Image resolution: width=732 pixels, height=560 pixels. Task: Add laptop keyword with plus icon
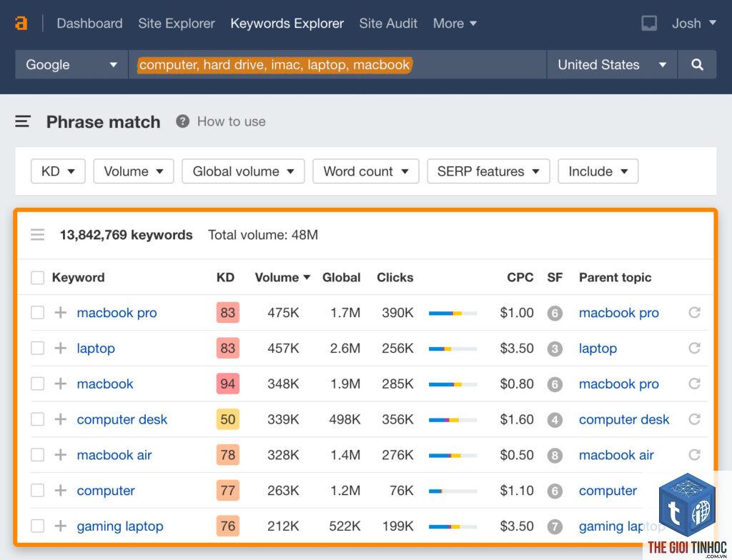tap(60, 348)
